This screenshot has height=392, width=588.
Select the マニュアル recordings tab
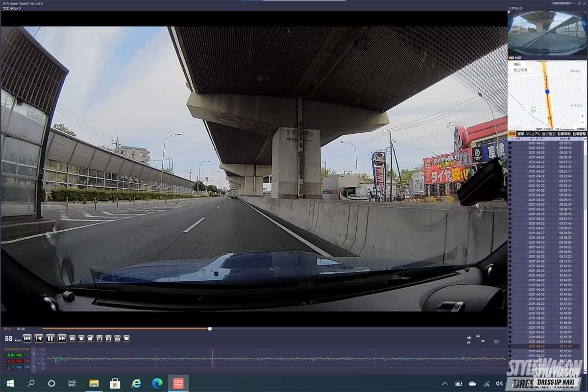(533, 134)
